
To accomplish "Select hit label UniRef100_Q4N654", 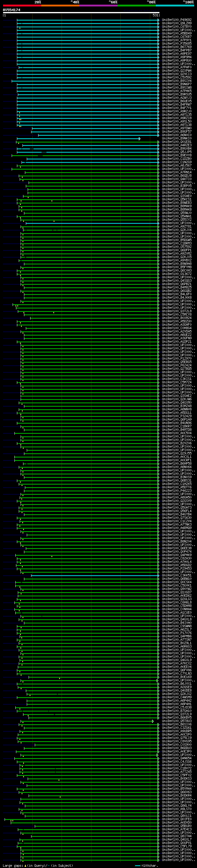I will pyautogui.click(x=177, y=758).
